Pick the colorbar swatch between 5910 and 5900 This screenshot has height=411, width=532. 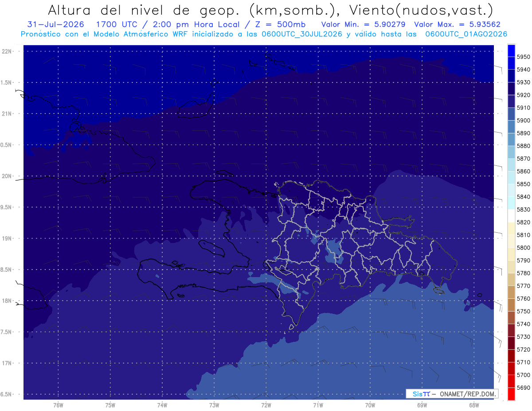tap(511, 114)
